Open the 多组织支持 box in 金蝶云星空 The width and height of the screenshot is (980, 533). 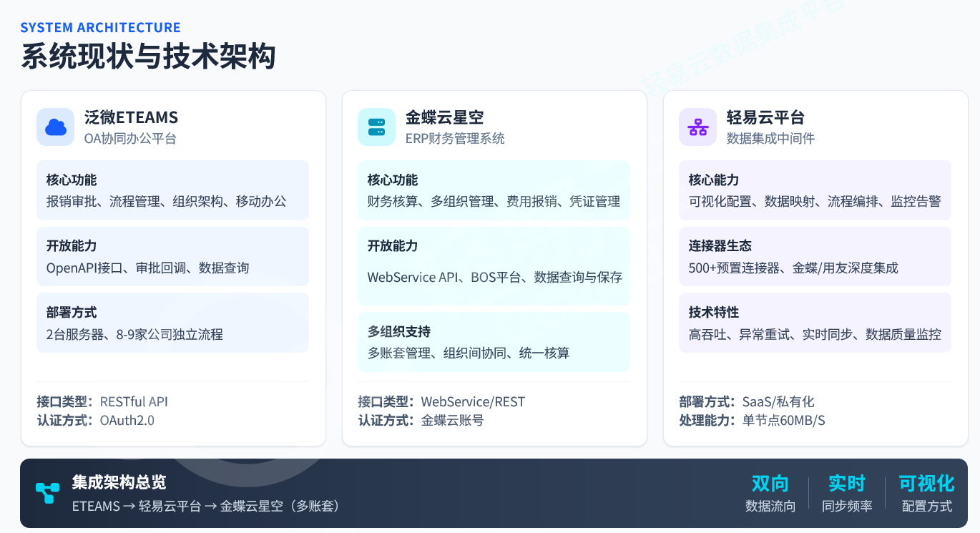coord(494,342)
